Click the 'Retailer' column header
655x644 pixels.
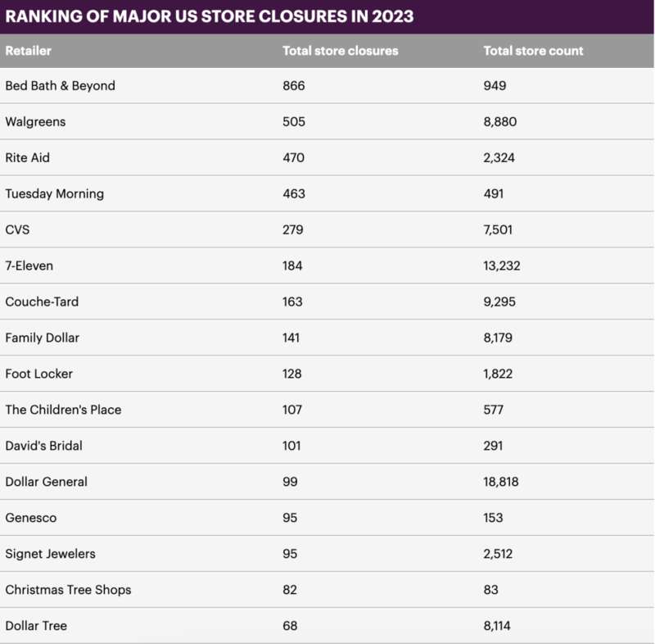pyautogui.click(x=29, y=51)
